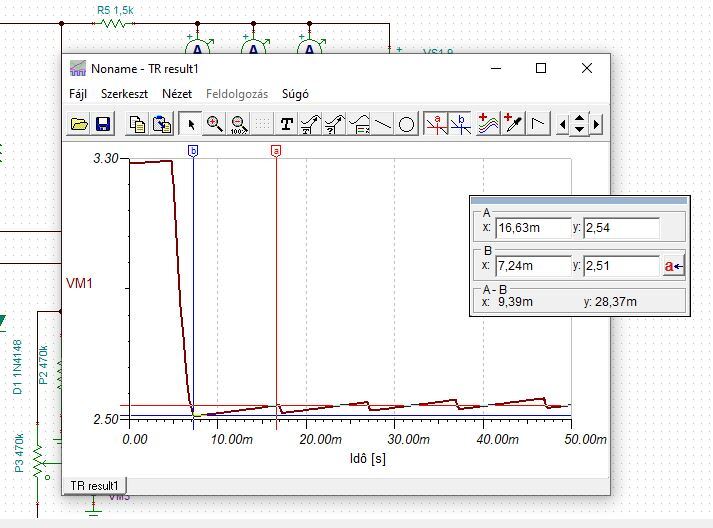
Task: Click the red a-arrow button in cursor panel
Action: pos(673,266)
